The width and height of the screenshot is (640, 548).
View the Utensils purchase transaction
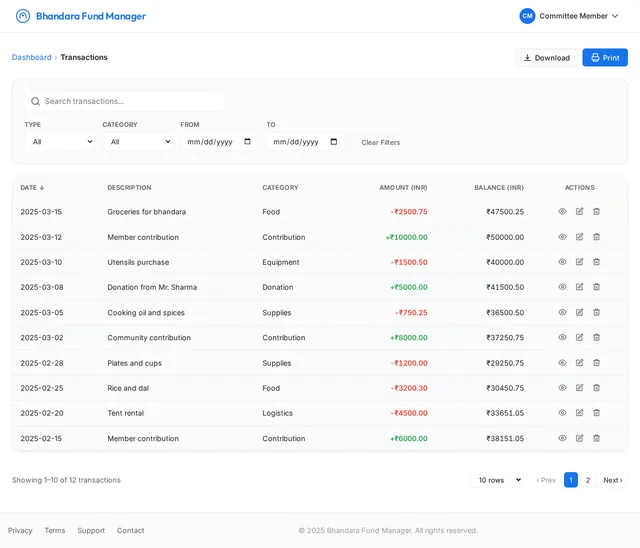tap(562, 262)
